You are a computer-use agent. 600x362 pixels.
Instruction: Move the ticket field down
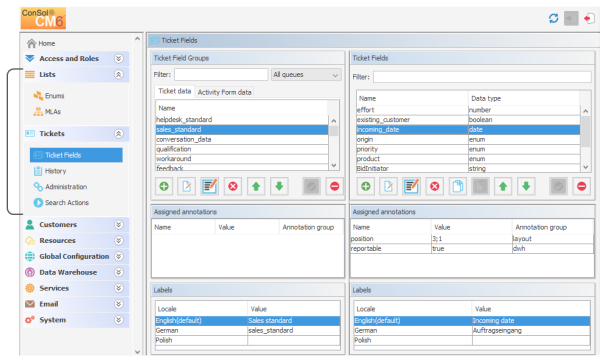(526, 186)
